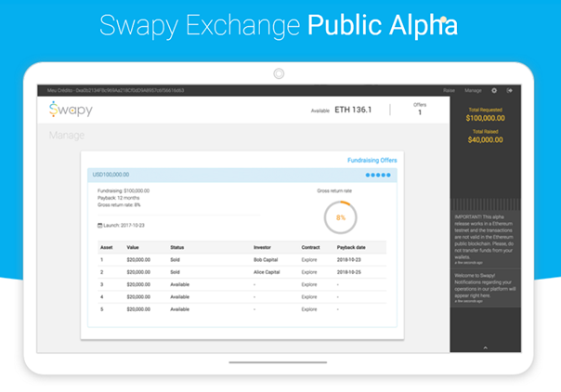561x392 pixels.
Task: Collapse notifications with the bottom chevron
Action: click(x=485, y=347)
